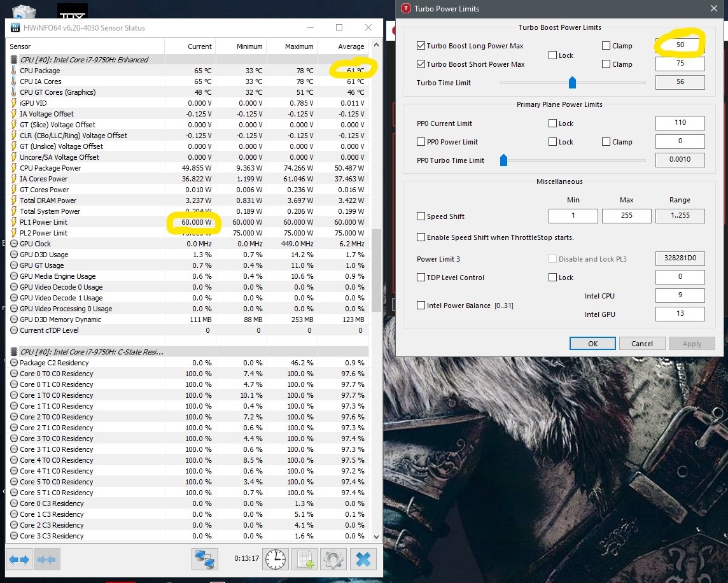This screenshot has height=583, width=728.
Task: Click the HWiNFO vertical scrollbar thumb
Action: tap(376, 270)
